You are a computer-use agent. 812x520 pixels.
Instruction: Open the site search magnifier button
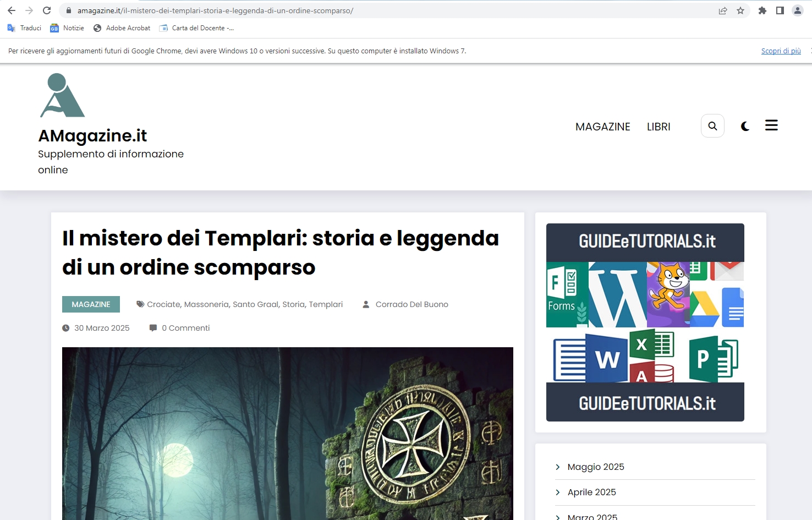click(x=712, y=126)
